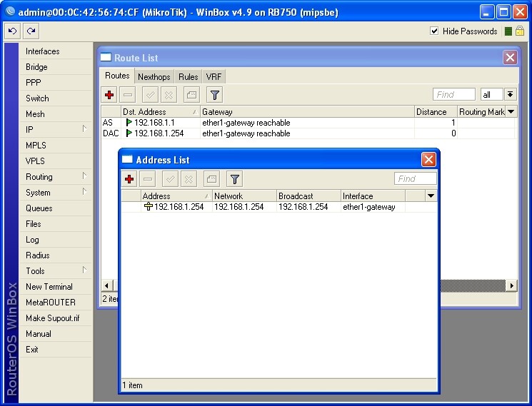This screenshot has width=532, height=406.
Task: Click the Redo arrow in main toolbar
Action: (31, 31)
